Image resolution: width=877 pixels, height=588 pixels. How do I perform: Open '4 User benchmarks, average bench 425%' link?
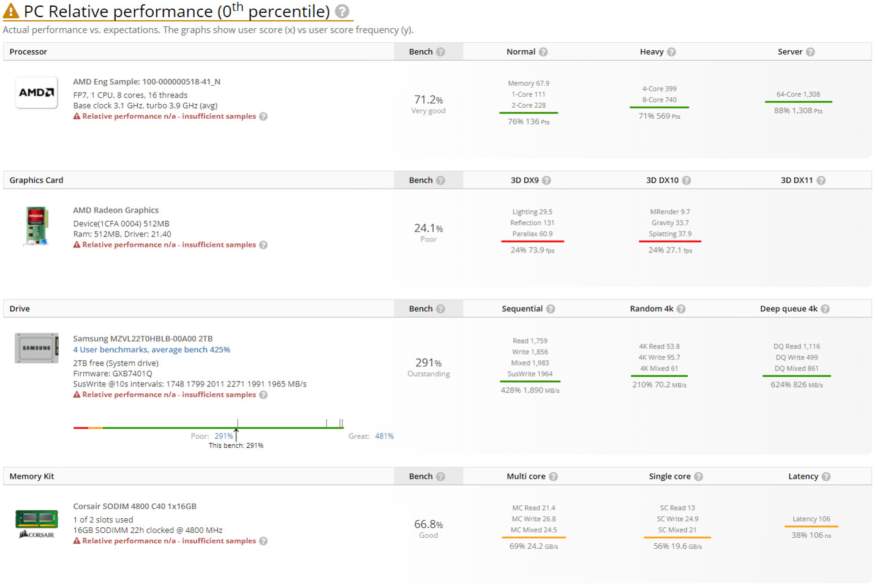pos(151,350)
